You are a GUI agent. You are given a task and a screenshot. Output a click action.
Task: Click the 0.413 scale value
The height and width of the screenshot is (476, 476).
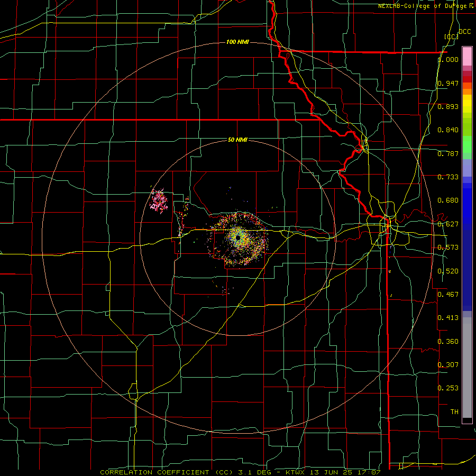[448, 318]
